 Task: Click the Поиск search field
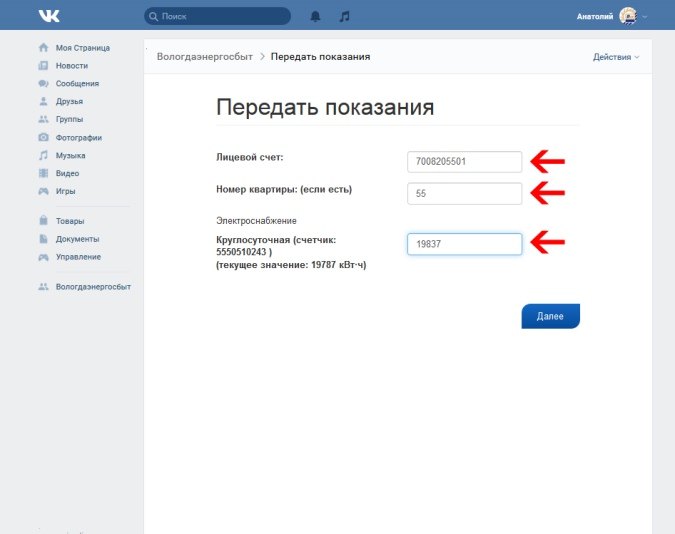(217, 16)
